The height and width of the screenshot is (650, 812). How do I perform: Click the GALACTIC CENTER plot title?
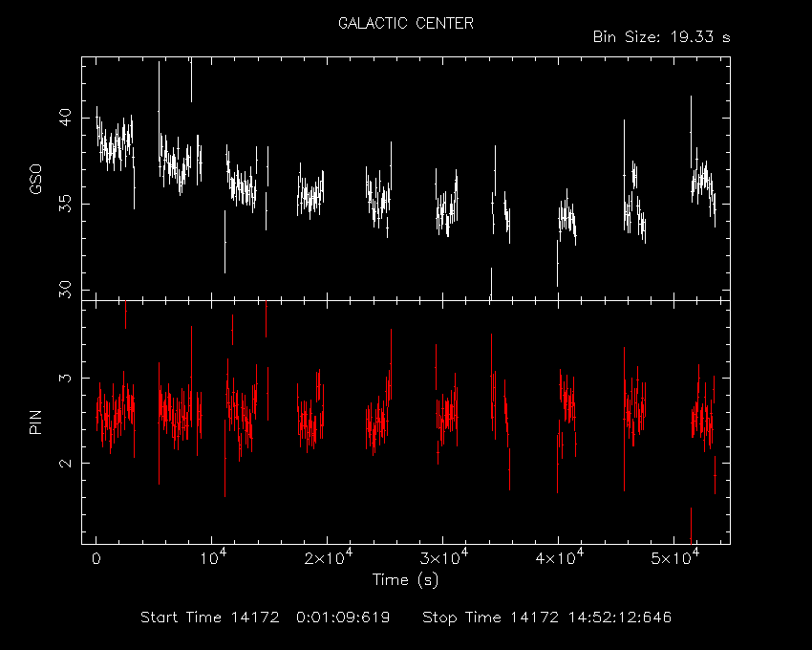[x=405, y=23]
